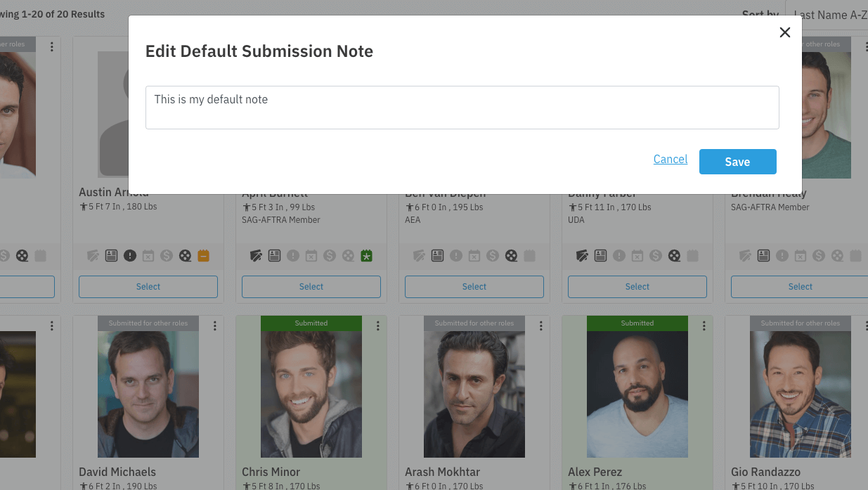Cancel editing the default submission note
Viewport: 868px width, 490px height.
tap(671, 160)
